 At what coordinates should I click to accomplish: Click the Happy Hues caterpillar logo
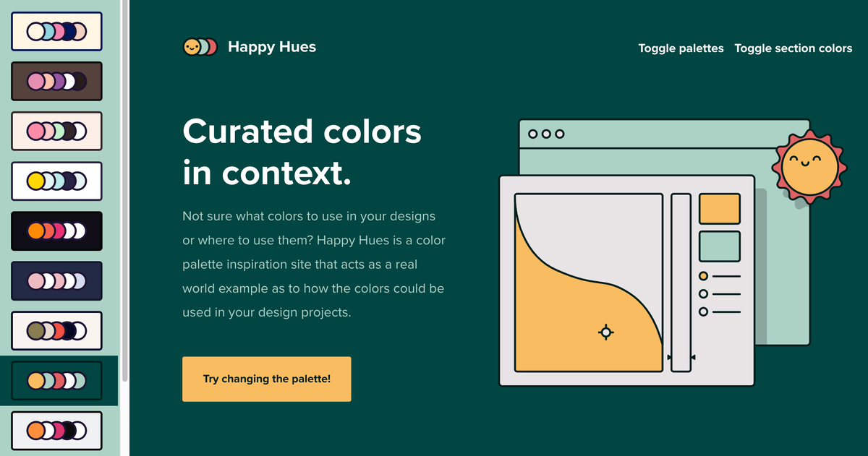coord(200,46)
